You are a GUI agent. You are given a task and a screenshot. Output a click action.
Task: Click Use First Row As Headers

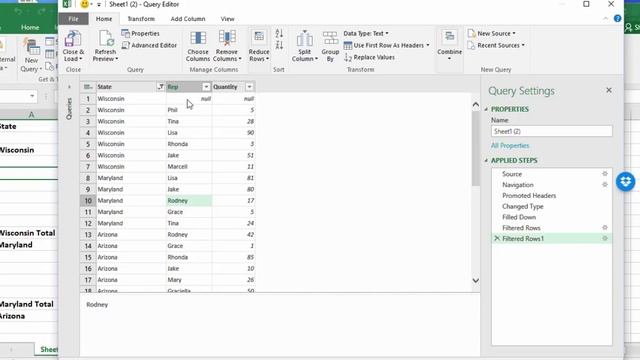(386, 45)
